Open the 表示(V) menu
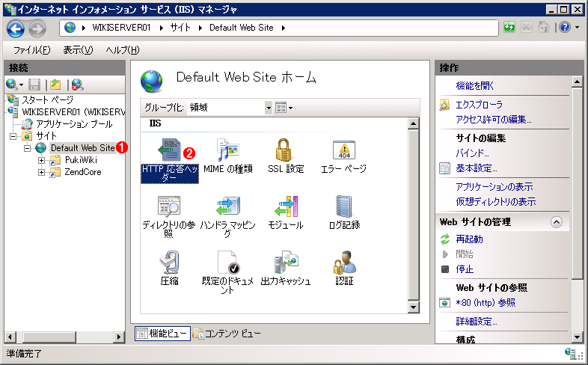The width and height of the screenshot is (588, 365). click(78, 50)
